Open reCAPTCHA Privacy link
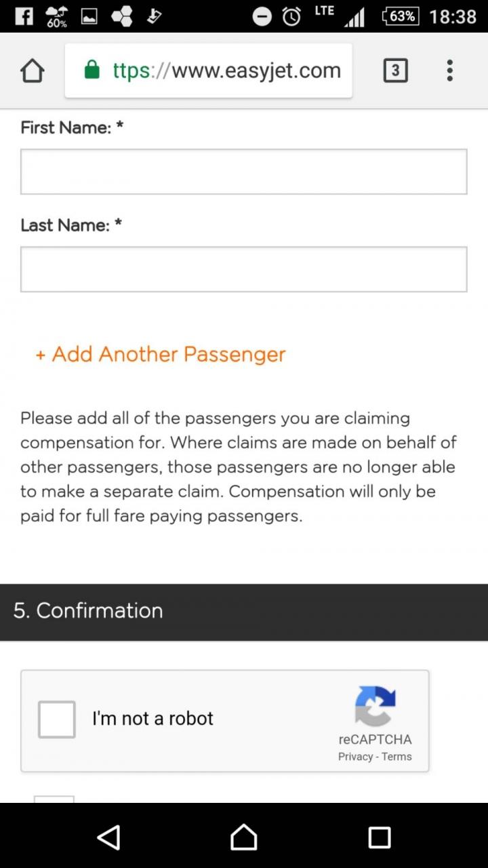 coord(355,757)
